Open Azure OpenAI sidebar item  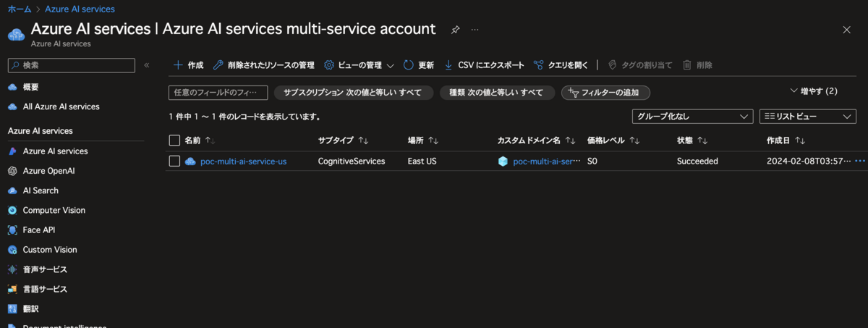[x=48, y=171]
